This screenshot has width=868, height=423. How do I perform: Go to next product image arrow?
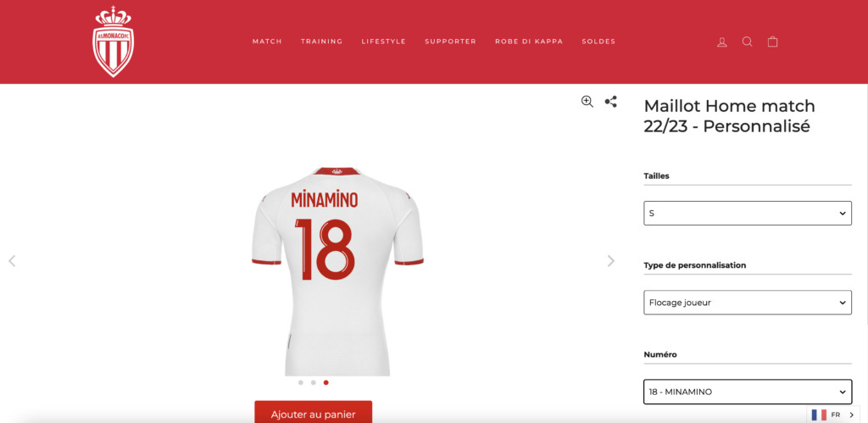point(610,261)
